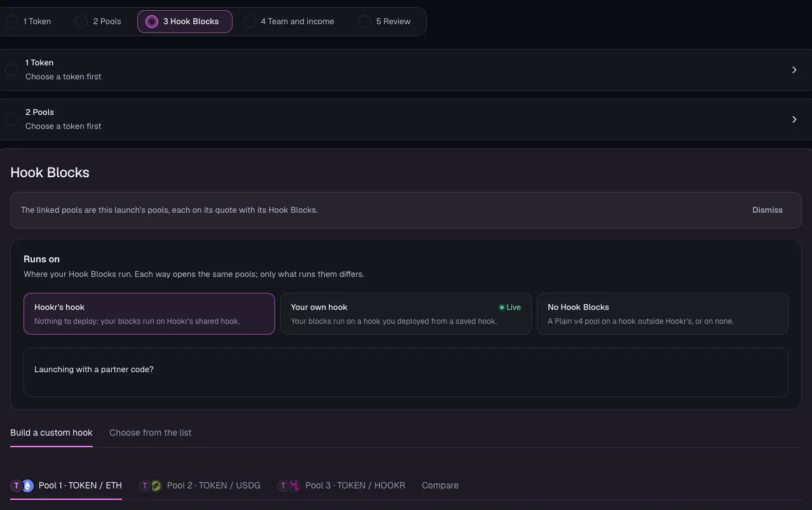Viewport: 812px width, 510px height.
Task: Click the HOOKR token icon in Pool 3 tab
Action: coord(295,486)
